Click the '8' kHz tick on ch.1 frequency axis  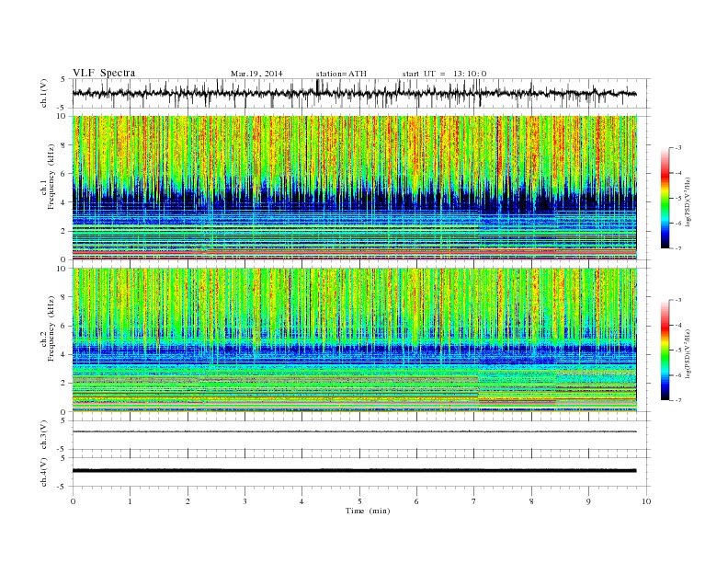coord(63,145)
